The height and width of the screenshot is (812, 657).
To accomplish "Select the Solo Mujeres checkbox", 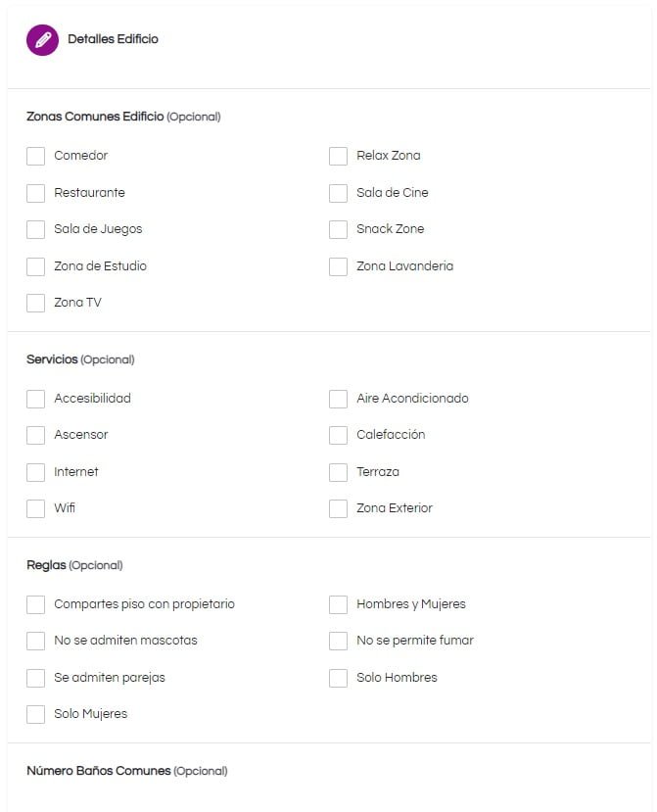I will [x=35, y=714].
